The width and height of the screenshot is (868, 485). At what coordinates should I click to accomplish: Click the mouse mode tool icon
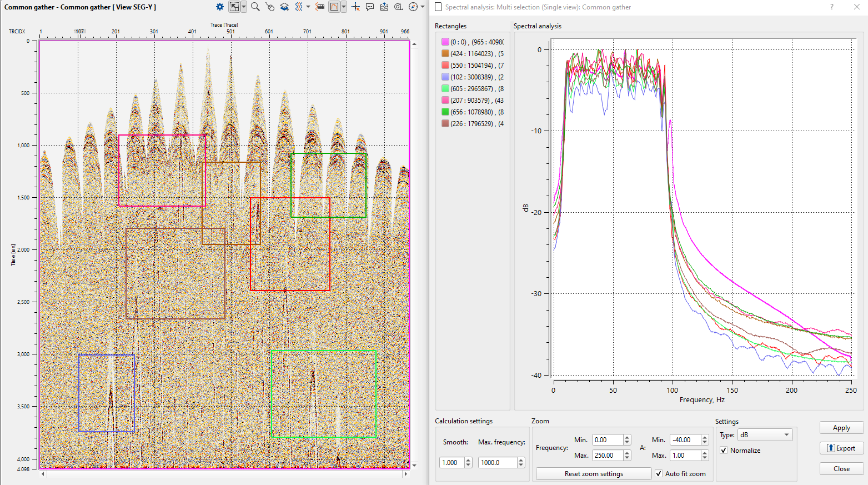(270, 7)
